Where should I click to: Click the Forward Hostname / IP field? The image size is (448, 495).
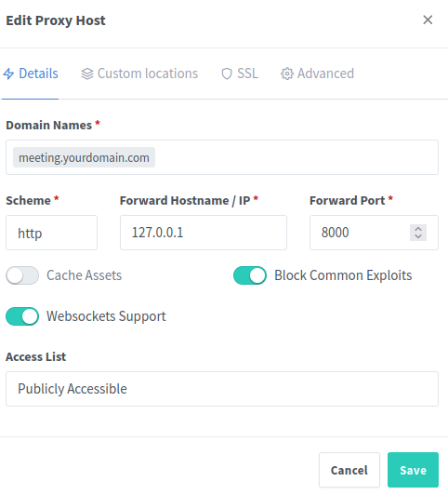pyautogui.click(x=204, y=233)
